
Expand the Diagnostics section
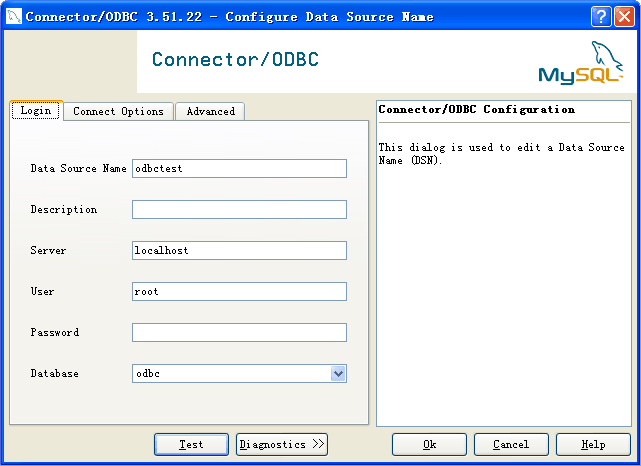click(282, 444)
